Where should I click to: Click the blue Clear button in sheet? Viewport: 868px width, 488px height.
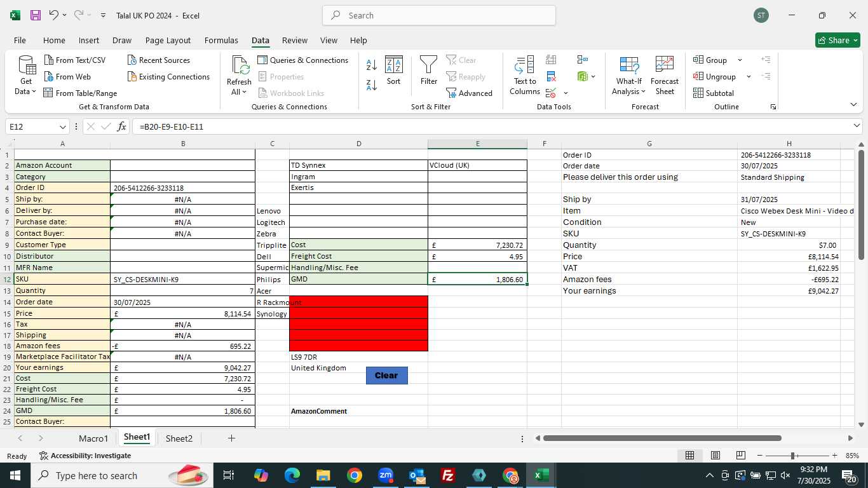tap(386, 376)
